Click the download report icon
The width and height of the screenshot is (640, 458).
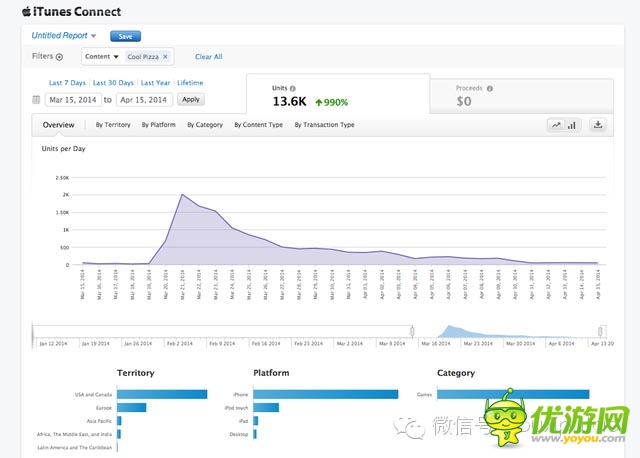coord(598,125)
